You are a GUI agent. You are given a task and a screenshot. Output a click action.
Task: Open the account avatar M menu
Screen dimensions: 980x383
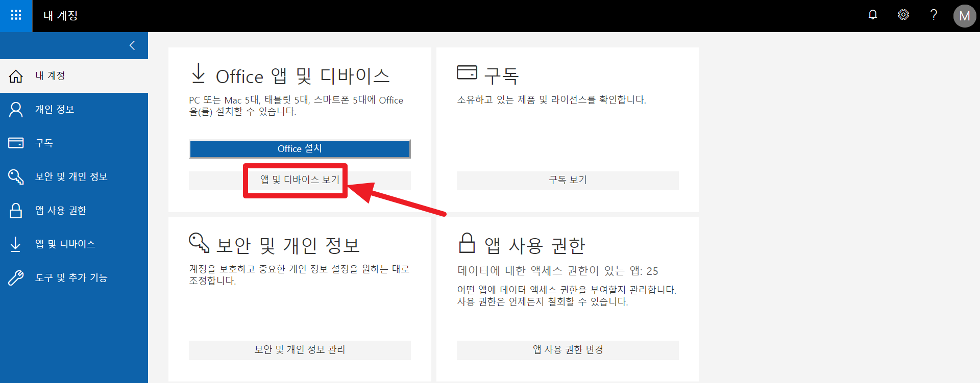click(964, 16)
